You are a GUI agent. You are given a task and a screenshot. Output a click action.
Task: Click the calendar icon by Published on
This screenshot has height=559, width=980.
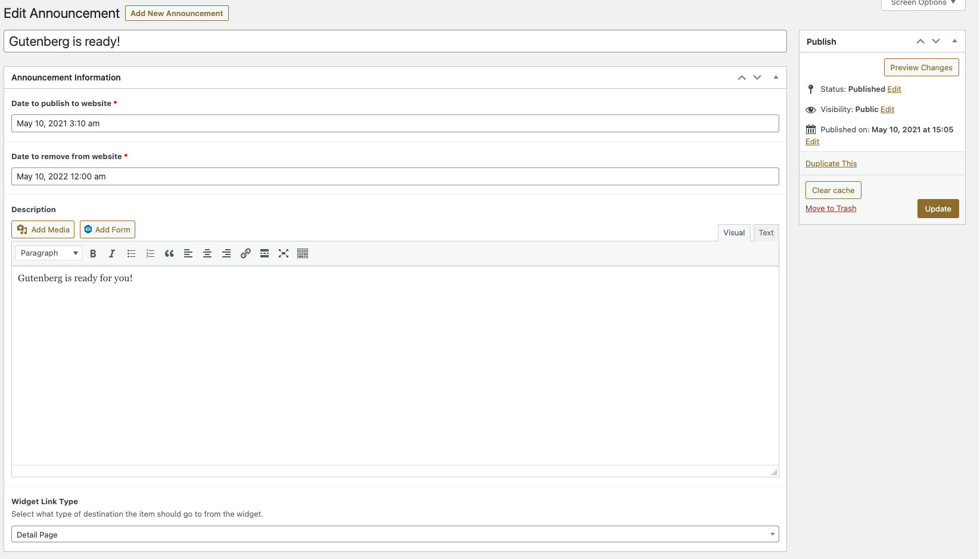coord(811,129)
